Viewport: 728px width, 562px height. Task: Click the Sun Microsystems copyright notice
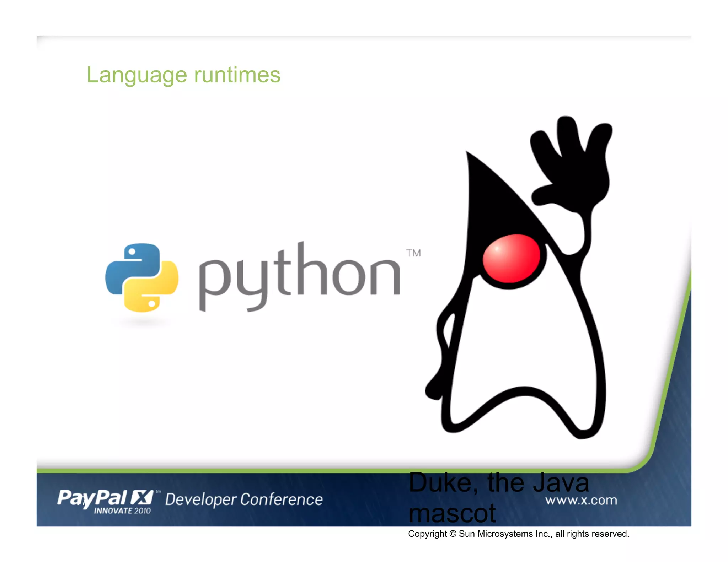pos(519,534)
